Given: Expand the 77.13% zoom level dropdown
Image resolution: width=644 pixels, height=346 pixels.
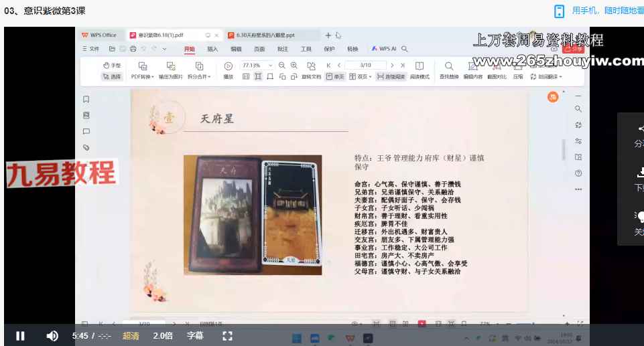Looking at the screenshot, I should 271,66.
